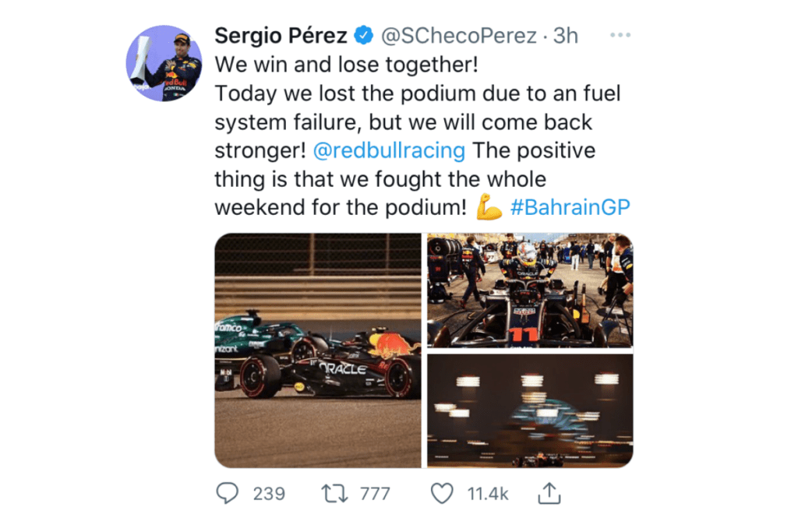Click the Sergio Pérez display name
Image resolution: width=798 pixels, height=532 pixels.
click(x=281, y=36)
